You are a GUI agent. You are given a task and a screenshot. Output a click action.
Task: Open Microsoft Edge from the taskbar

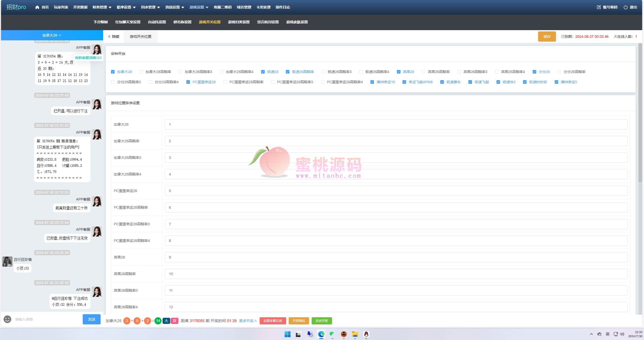coord(321,334)
